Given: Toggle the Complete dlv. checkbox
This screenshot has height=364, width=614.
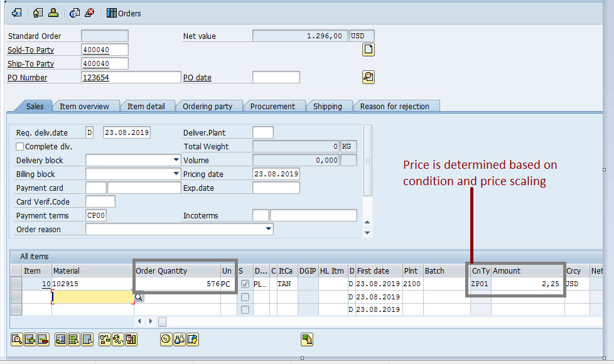Looking at the screenshot, I should point(20,147).
